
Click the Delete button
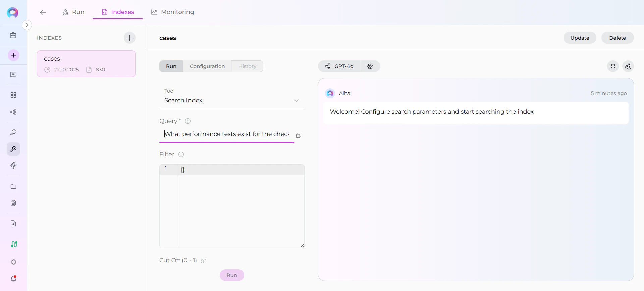point(618,38)
